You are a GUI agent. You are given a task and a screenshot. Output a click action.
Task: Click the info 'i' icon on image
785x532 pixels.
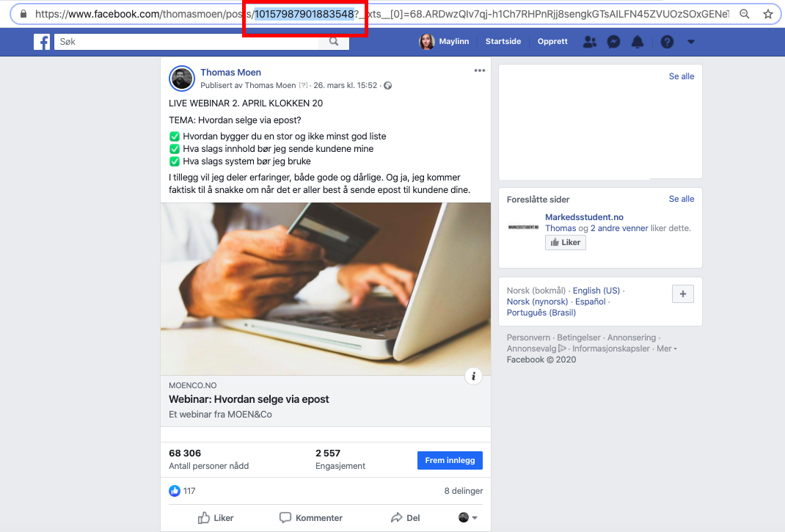[x=474, y=376]
